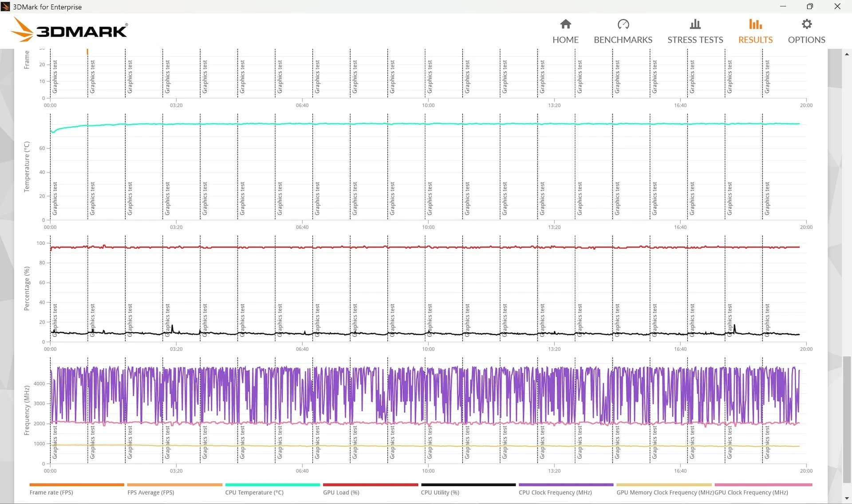Select the BENCHMARKS menu label
The height and width of the screenshot is (504, 852).
click(x=623, y=40)
